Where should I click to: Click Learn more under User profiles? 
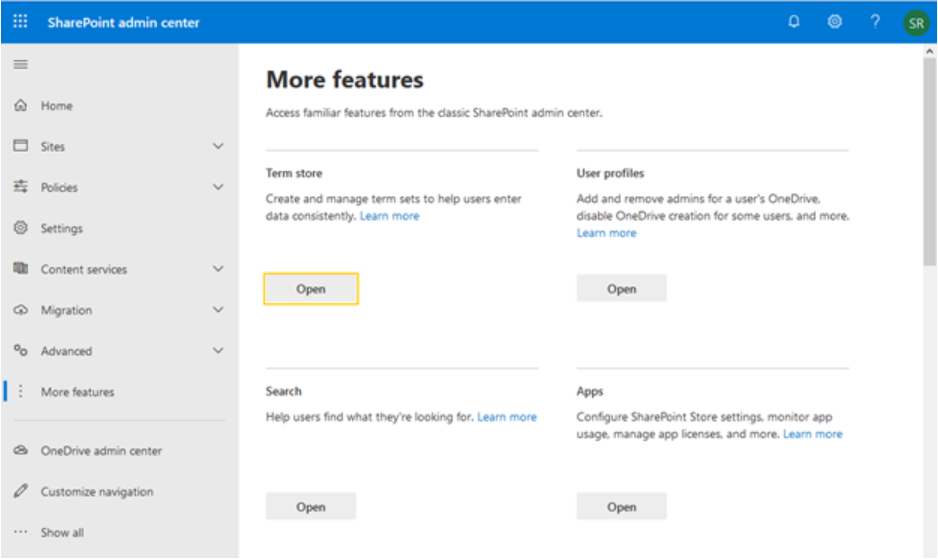pyautogui.click(x=606, y=233)
